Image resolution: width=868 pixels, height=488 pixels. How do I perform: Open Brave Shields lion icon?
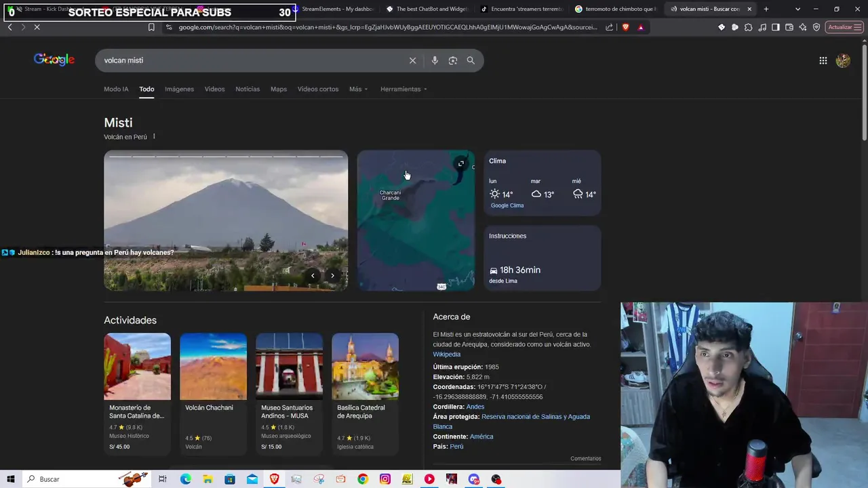pyautogui.click(x=625, y=27)
